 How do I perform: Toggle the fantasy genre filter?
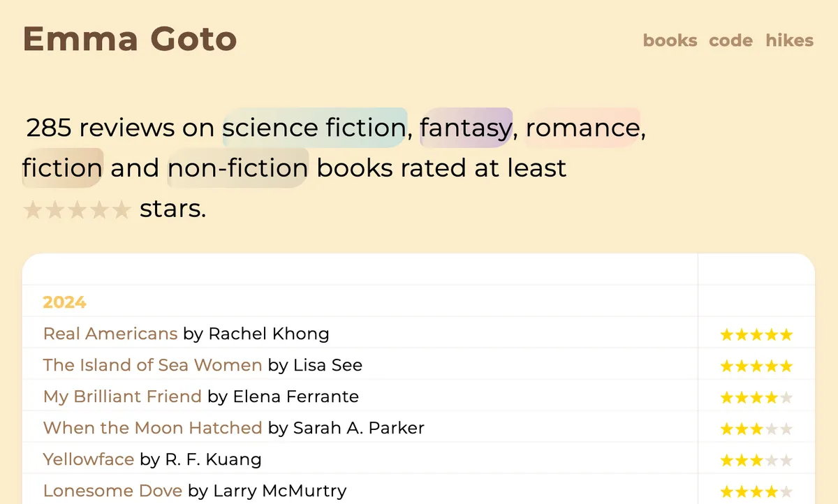tap(466, 128)
